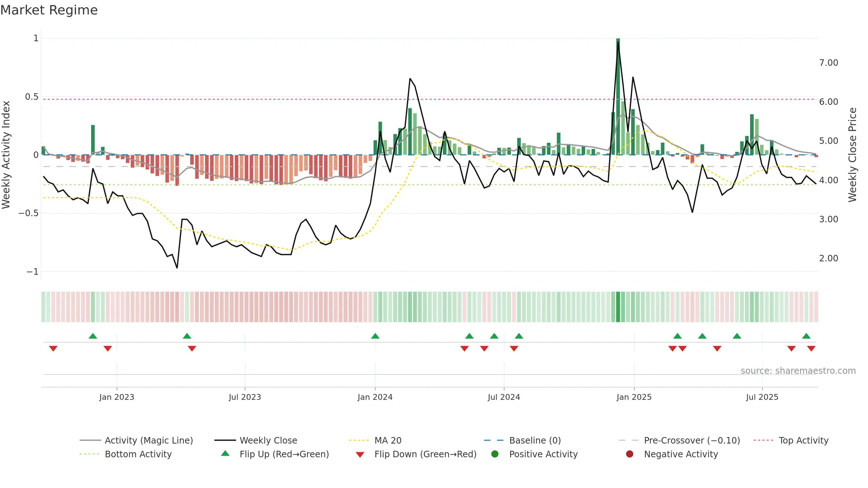Toggle Weekly Close legend entry
The image size is (868, 488).
(256, 440)
